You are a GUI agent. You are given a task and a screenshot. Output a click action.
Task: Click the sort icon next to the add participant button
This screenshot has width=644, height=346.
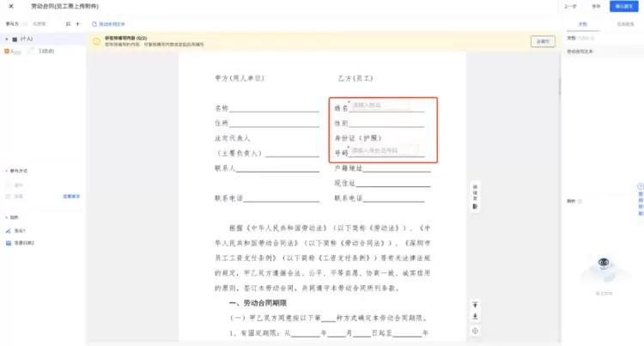(x=68, y=24)
